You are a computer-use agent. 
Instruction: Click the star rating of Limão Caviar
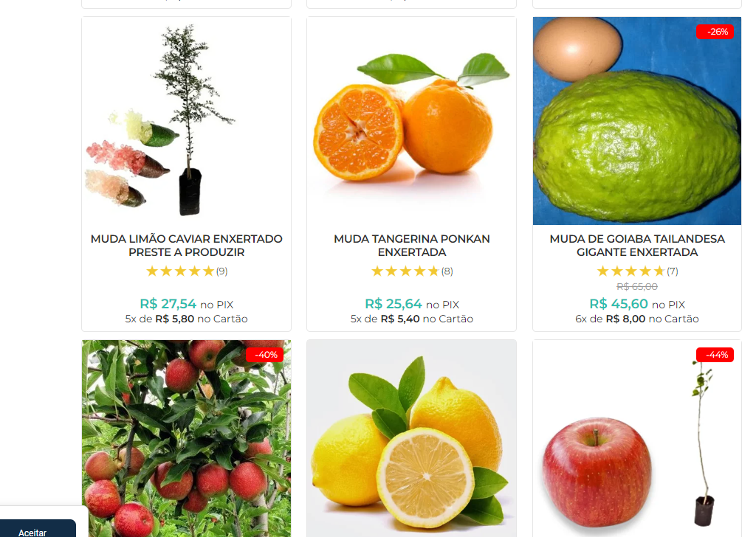180,271
